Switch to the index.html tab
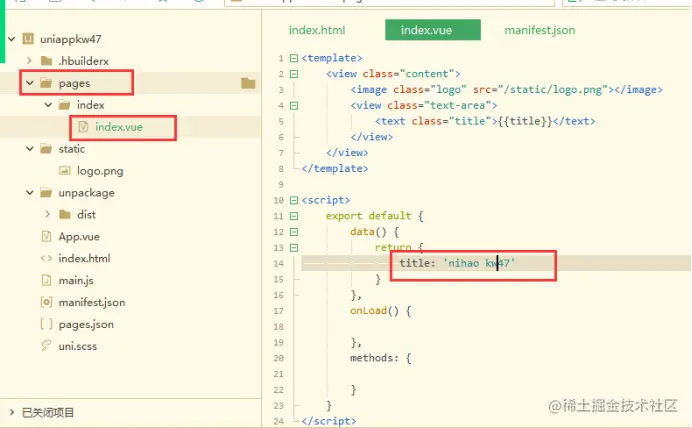 pyautogui.click(x=317, y=30)
